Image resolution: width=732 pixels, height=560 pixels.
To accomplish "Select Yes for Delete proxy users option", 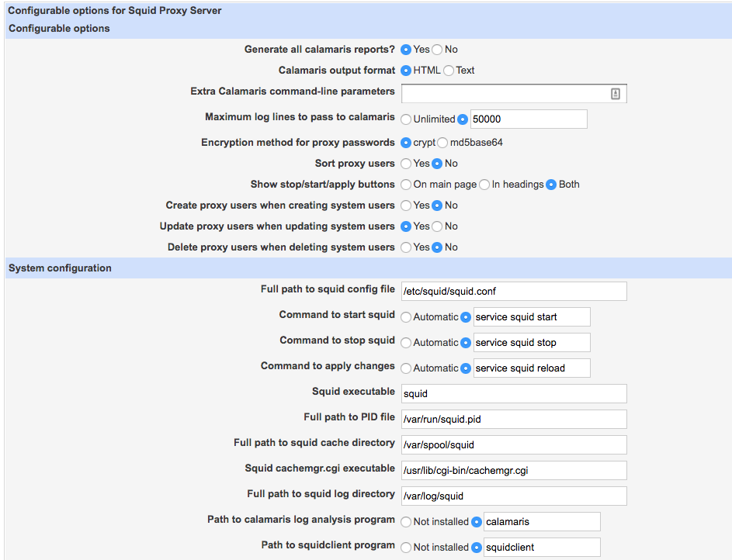I will [406, 247].
